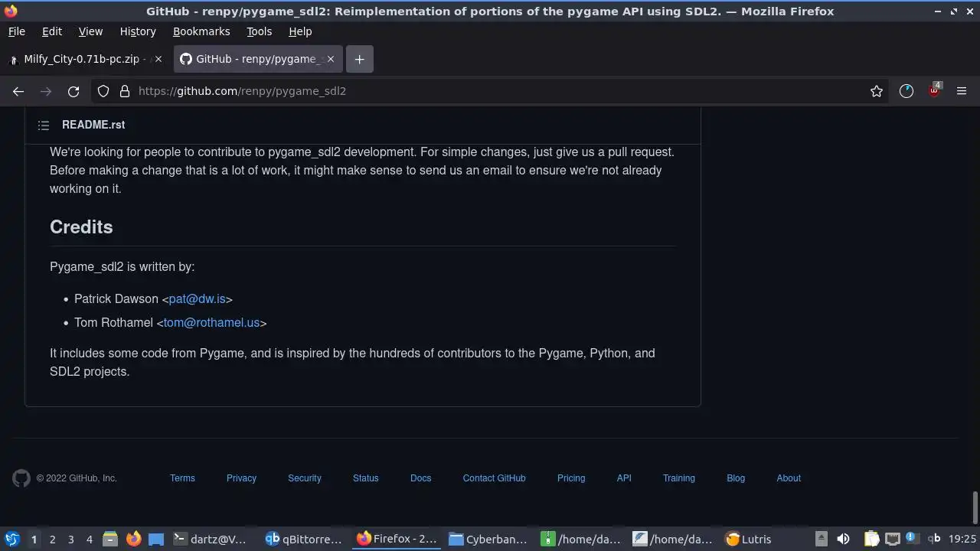
Task: Open site security padlock info
Action: click(x=125, y=91)
